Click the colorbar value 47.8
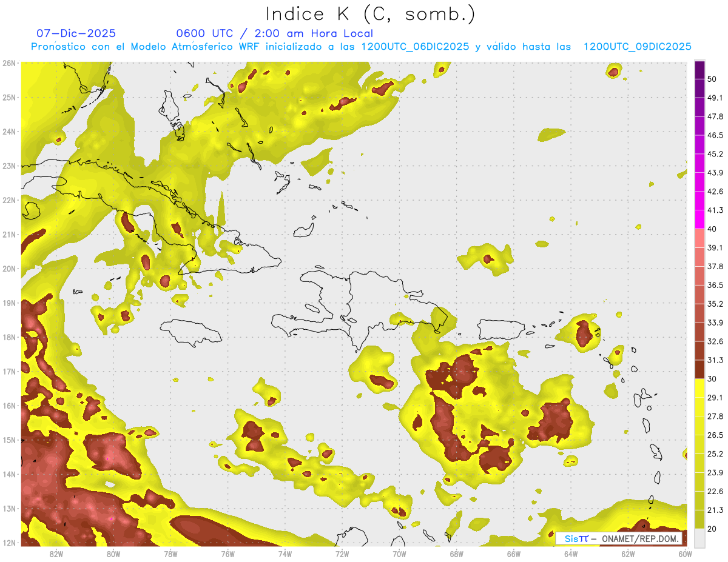728x562 pixels. tap(715, 116)
